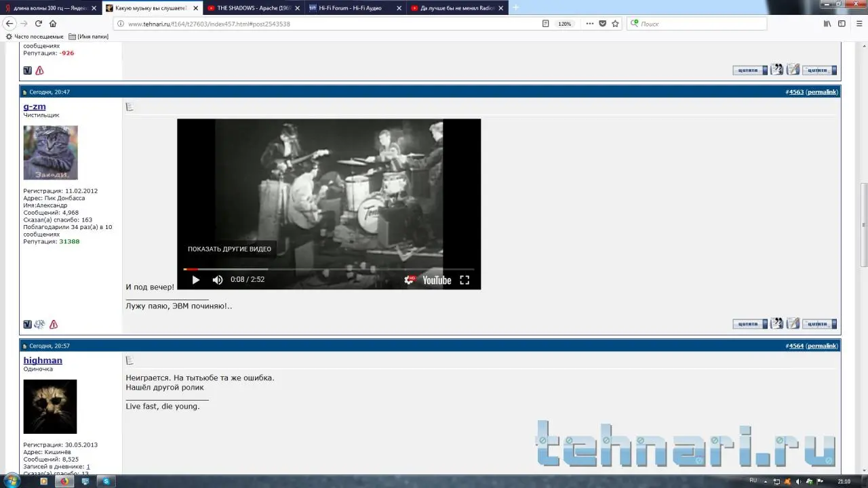Open highman user profile link
Screen dimensions: 868x488
tap(43, 361)
